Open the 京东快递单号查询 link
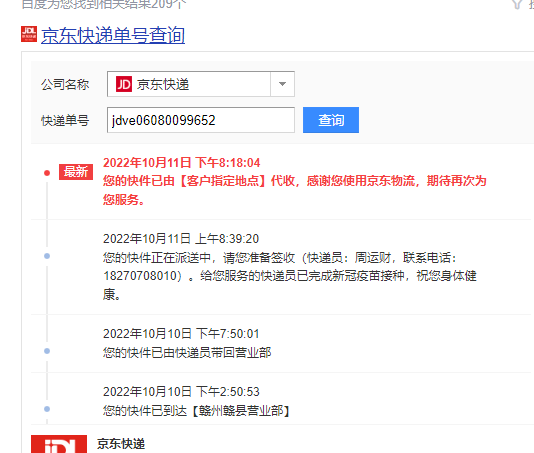Screen dimensions: 534x453 tap(113, 35)
